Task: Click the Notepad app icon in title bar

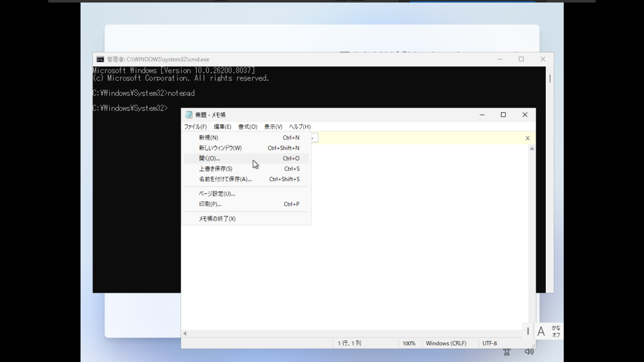Action: (x=189, y=115)
